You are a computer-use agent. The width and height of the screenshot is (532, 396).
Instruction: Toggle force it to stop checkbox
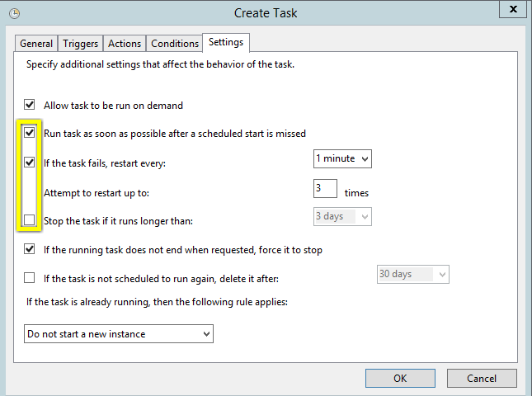click(31, 249)
